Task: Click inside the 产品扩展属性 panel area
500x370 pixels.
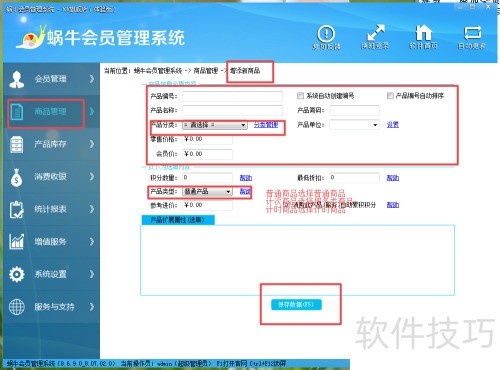Action: (297, 260)
